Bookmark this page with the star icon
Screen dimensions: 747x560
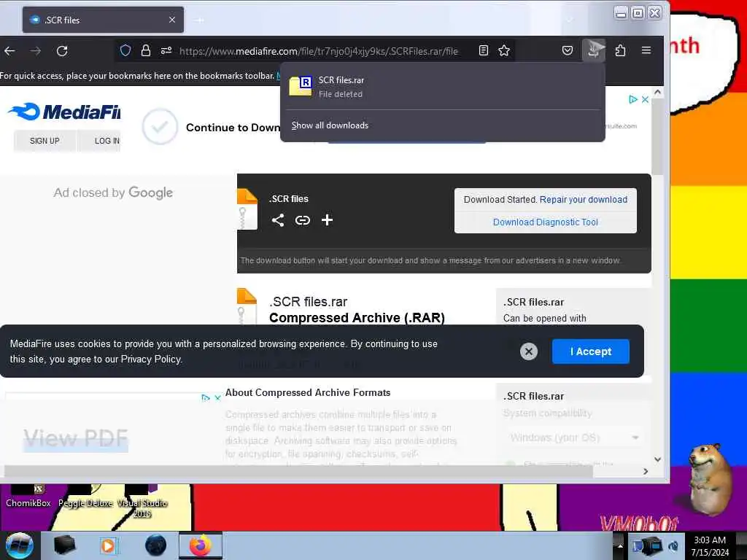tap(504, 50)
